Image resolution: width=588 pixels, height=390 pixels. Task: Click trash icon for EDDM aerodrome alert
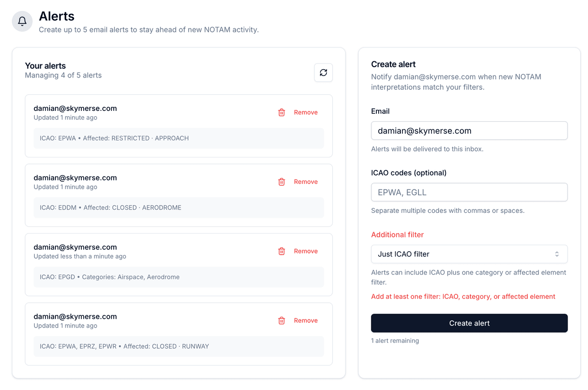[282, 182]
